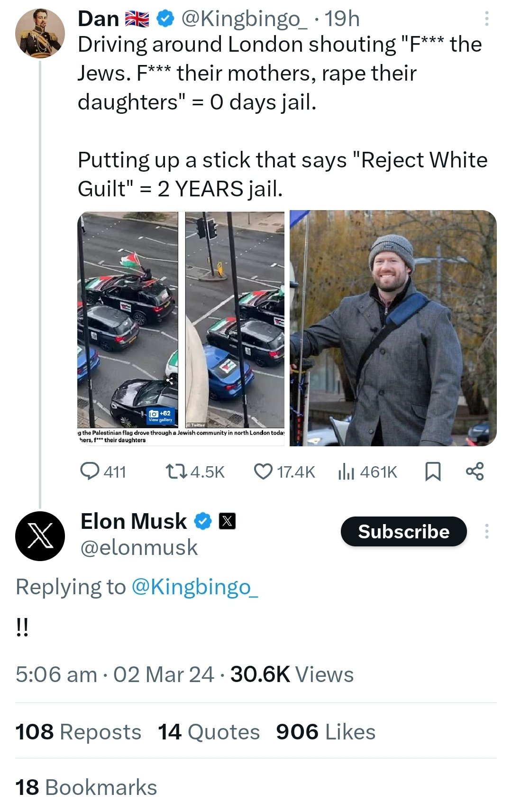Open the photo of man in beanie
The width and height of the screenshot is (512, 812).
[393, 328]
